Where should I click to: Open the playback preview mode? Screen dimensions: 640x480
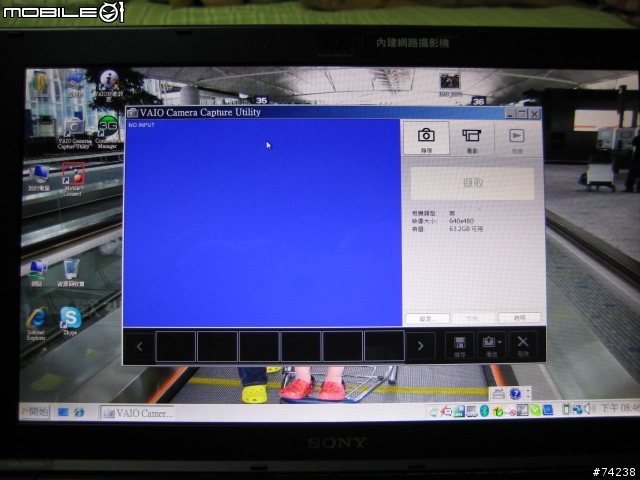[x=517, y=139]
